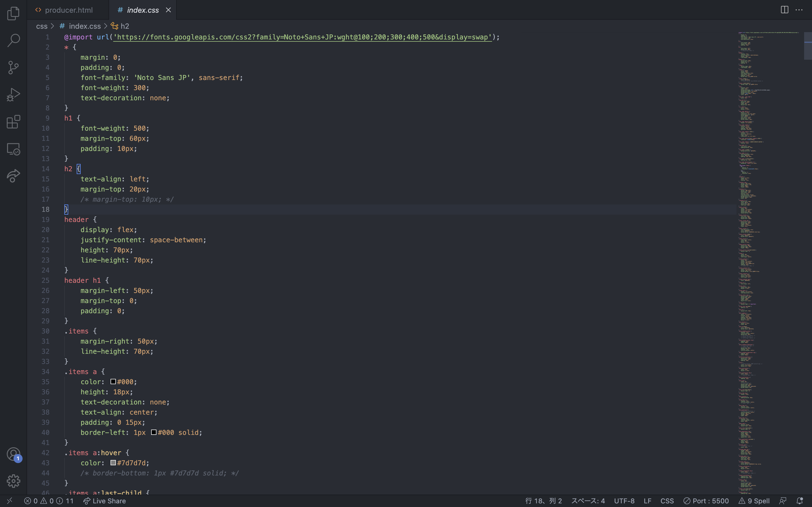Open the Search view
Image resolution: width=812 pixels, height=507 pixels.
click(14, 41)
